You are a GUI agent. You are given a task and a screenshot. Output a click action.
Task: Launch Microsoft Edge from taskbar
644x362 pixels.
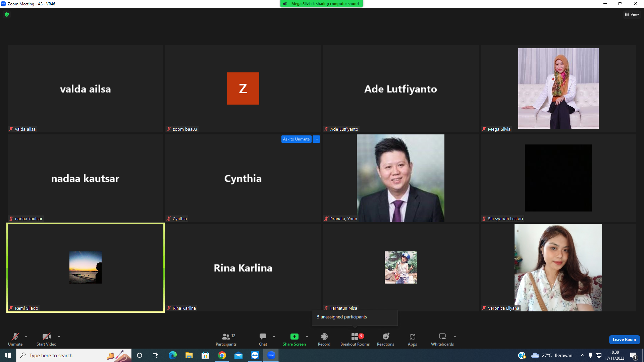(x=172, y=355)
